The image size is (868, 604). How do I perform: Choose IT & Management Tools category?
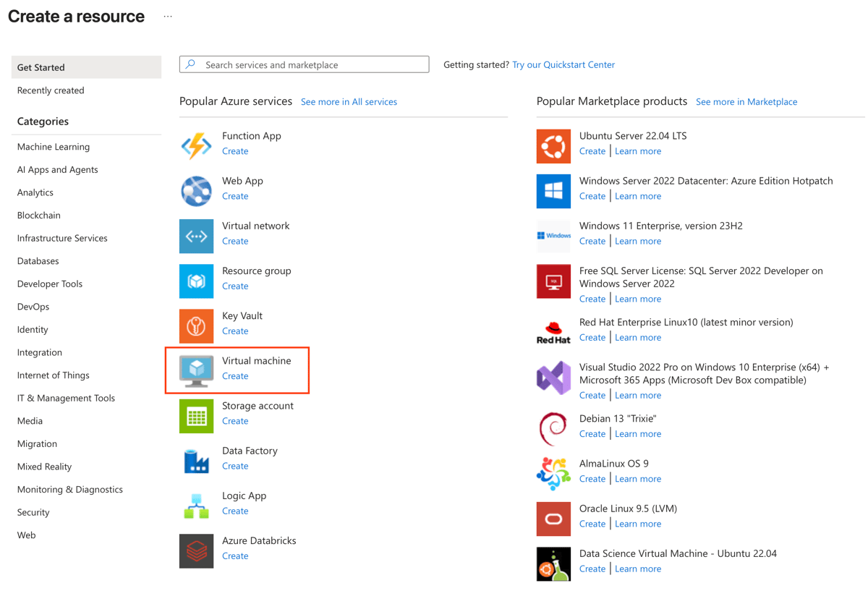click(x=66, y=398)
